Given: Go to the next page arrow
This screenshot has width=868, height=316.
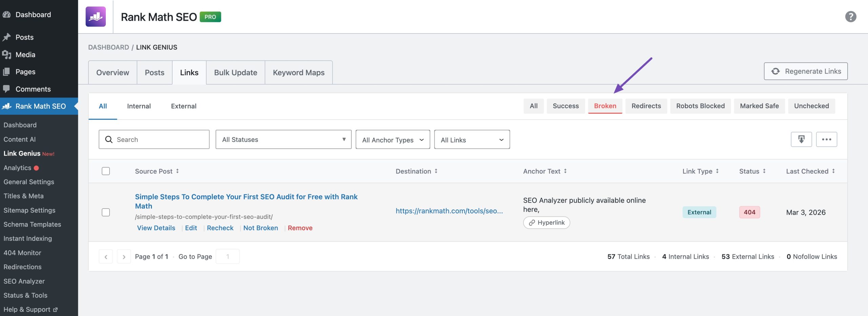Looking at the screenshot, I should point(124,257).
